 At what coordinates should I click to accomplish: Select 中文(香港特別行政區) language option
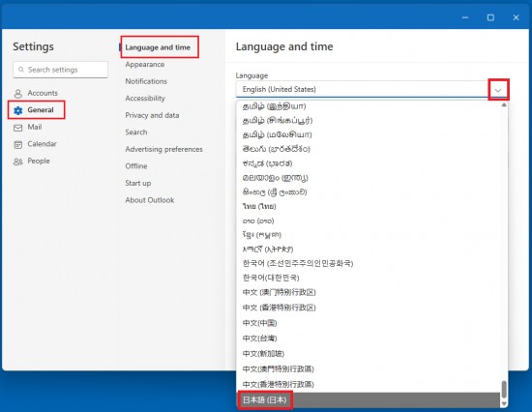369,385
